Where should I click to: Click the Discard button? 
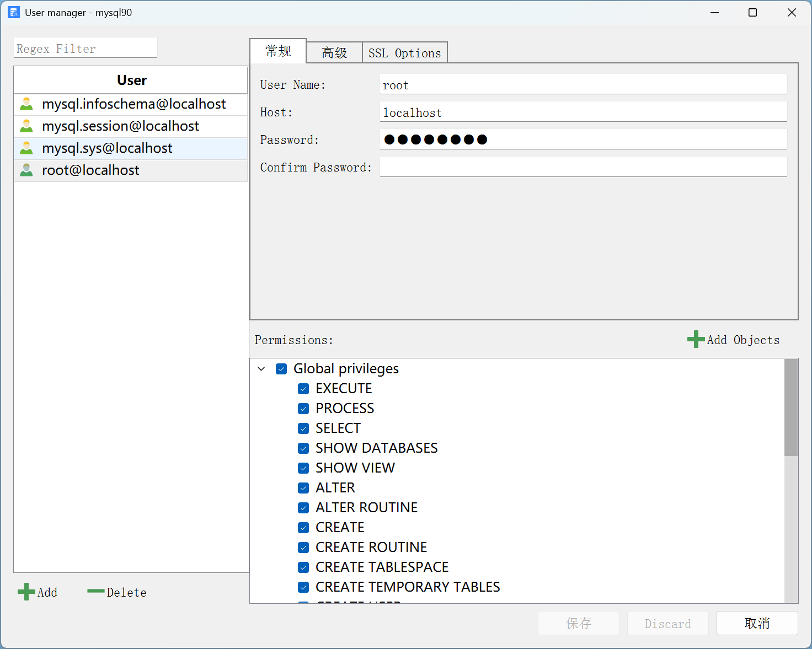tap(668, 623)
